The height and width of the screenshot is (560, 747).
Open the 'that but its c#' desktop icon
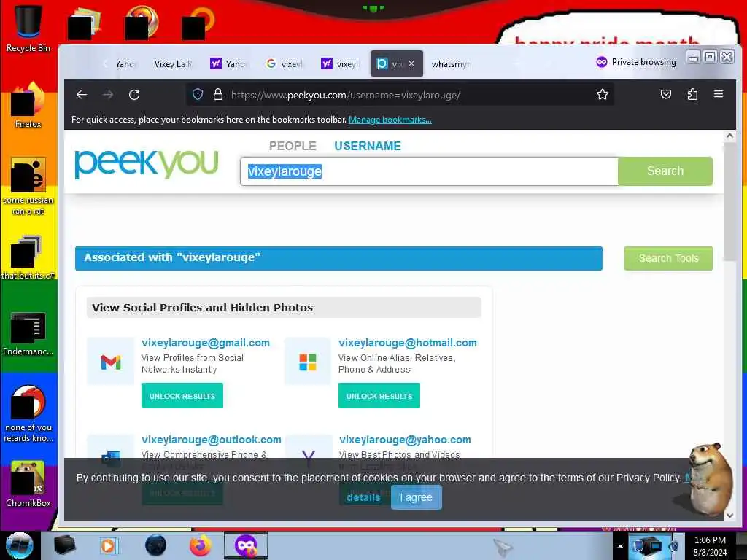(28, 257)
